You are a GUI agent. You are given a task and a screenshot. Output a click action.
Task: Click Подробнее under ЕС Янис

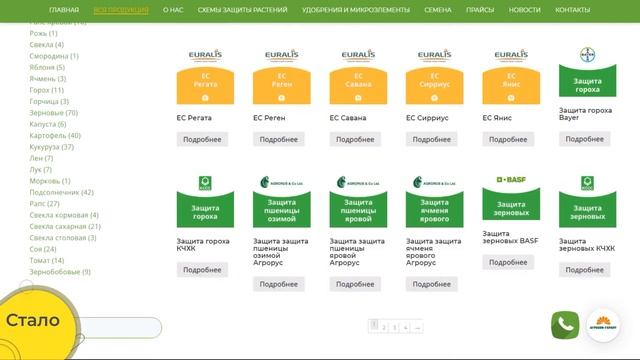(x=508, y=139)
